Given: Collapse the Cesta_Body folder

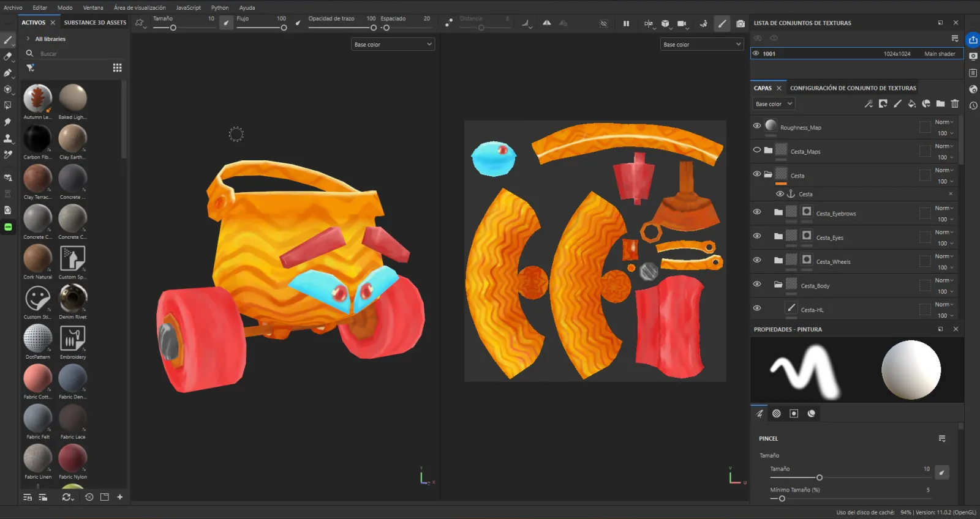Looking at the screenshot, I should coord(778,285).
